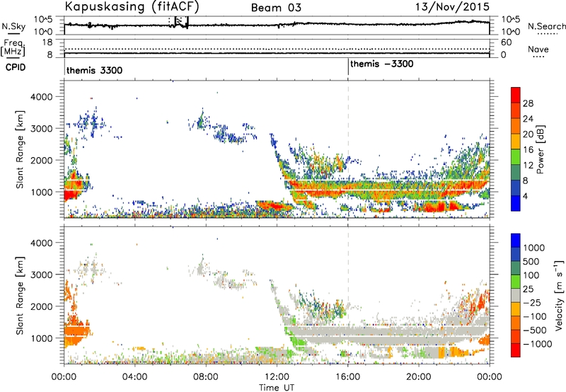Click the '500' Velocity scale value

click(x=531, y=262)
